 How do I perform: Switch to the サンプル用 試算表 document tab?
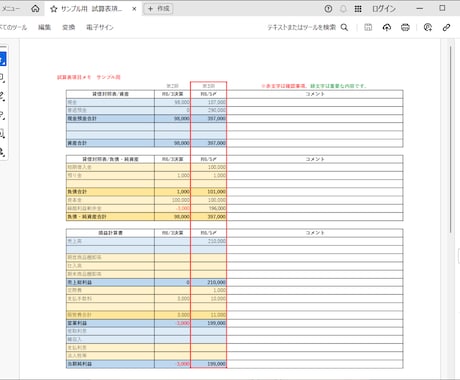click(x=92, y=9)
